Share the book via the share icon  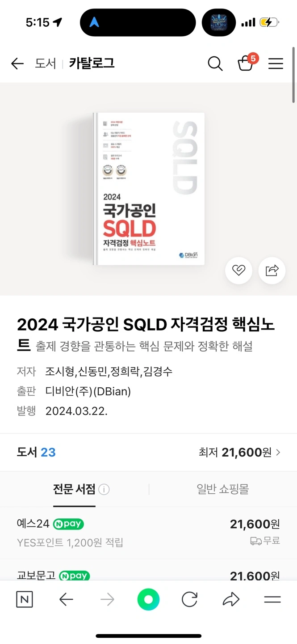pyautogui.click(x=272, y=270)
